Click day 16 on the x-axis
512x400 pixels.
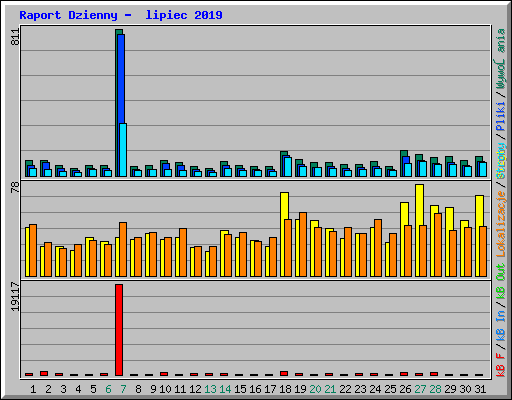click(x=255, y=389)
